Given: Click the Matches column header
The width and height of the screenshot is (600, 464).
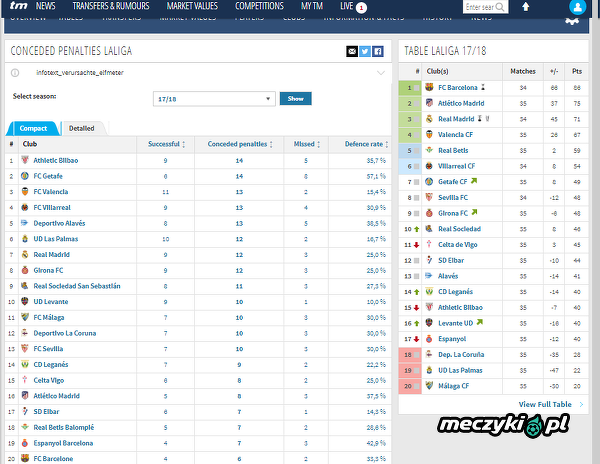Looking at the screenshot, I should click(523, 71).
